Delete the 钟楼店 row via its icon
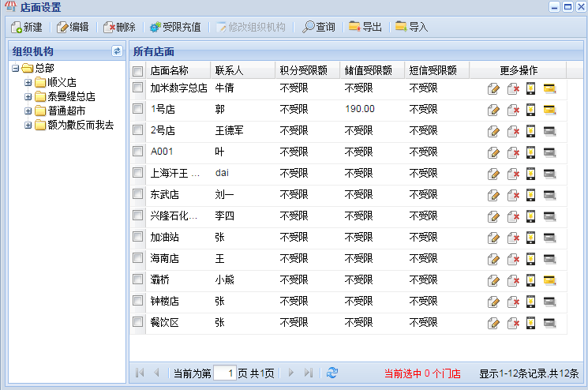588x390 pixels. pyautogui.click(x=513, y=302)
